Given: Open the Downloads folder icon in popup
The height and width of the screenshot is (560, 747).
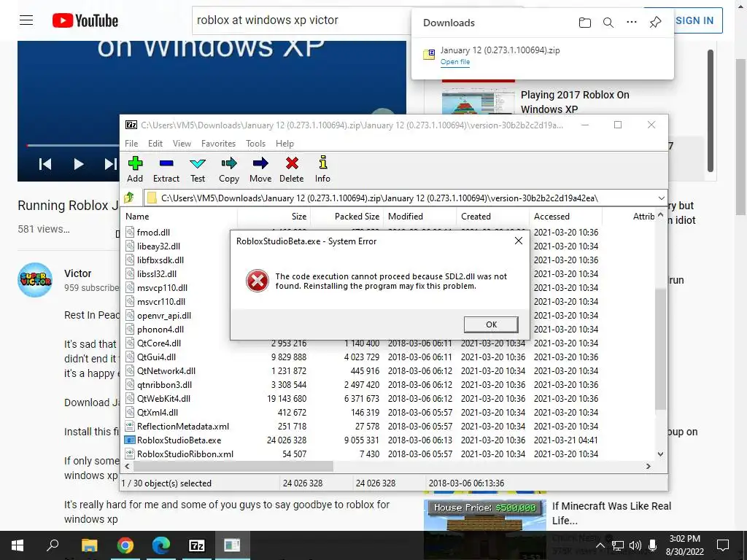Looking at the screenshot, I should point(584,23).
